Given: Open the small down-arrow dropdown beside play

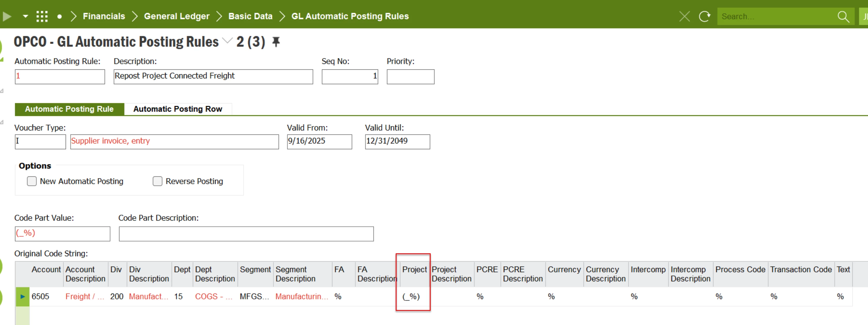Looking at the screenshot, I should [25, 16].
